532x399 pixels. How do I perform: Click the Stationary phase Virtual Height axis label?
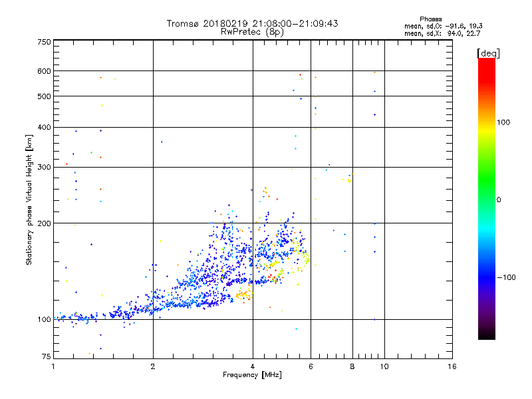tap(29, 199)
